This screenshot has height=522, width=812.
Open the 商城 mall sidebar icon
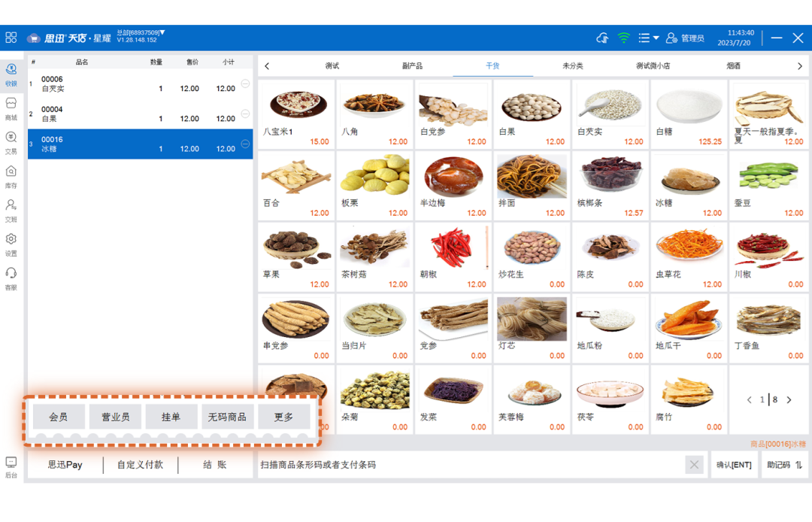point(11,107)
